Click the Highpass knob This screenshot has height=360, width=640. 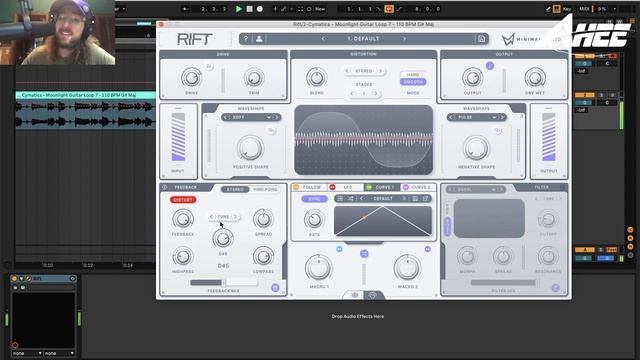point(182,257)
